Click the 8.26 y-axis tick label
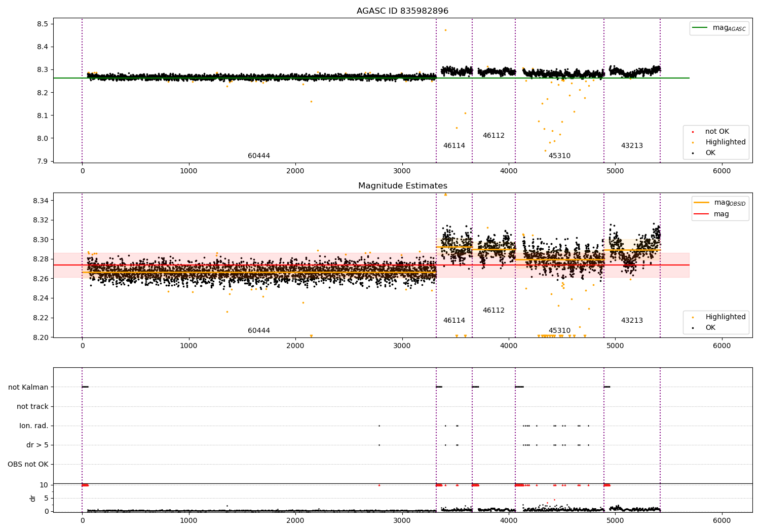 click(x=41, y=279)
